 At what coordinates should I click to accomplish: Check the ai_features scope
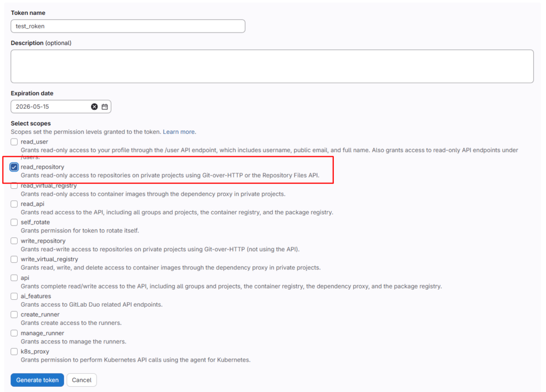point(14,296)
